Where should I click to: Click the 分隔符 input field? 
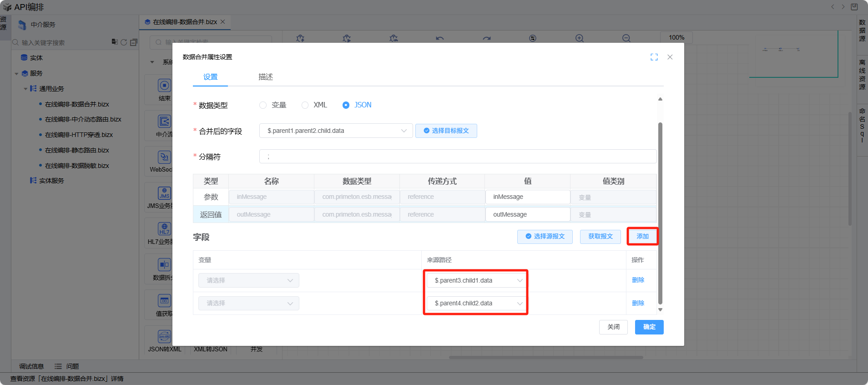(457, 157)
